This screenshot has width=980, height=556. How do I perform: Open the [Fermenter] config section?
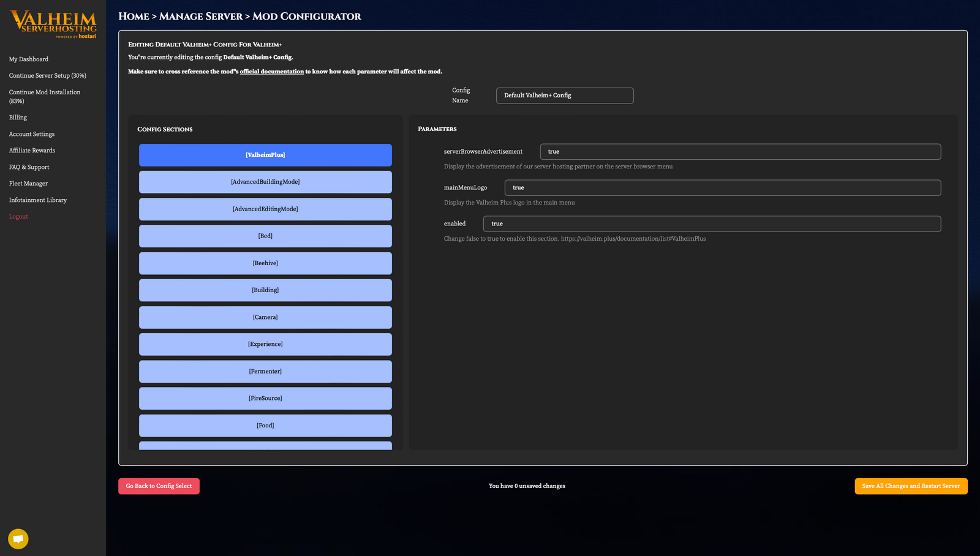(265, 371)
